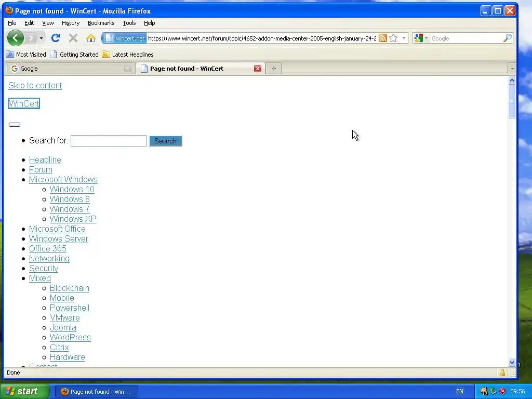Open the Help menu
This screenshot has height=399, width=532.
tap(149, 23)
